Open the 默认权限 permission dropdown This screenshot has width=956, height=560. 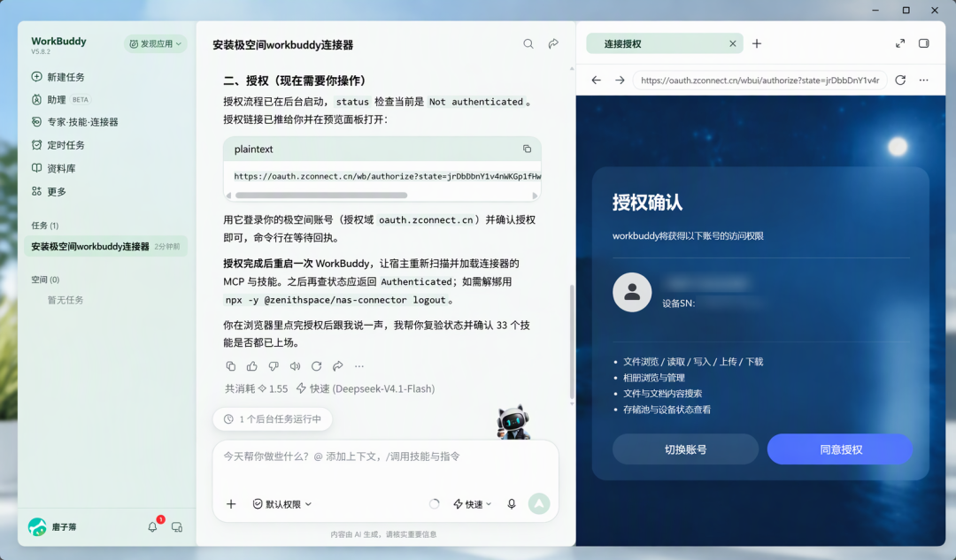(x=282, y=504)
